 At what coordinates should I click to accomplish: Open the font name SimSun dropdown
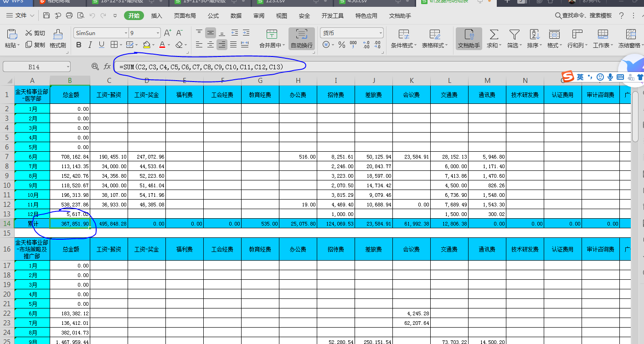pos(126,33)
